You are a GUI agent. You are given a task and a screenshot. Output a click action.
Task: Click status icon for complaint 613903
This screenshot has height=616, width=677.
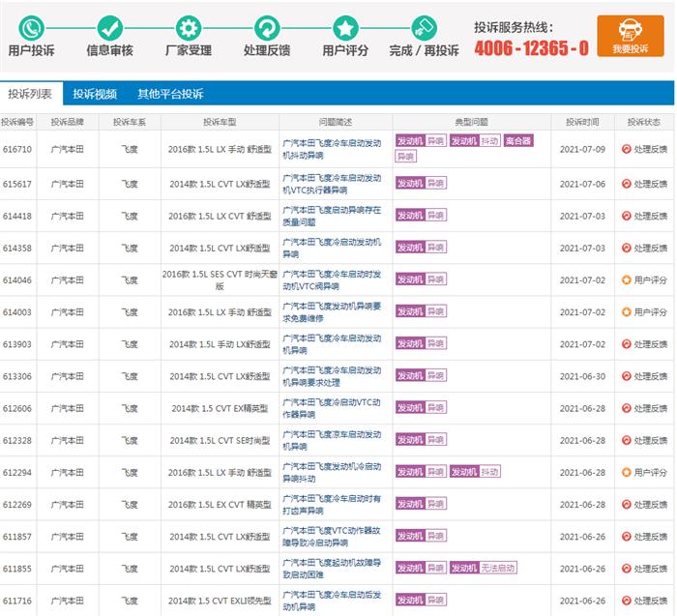pos(626,344)
